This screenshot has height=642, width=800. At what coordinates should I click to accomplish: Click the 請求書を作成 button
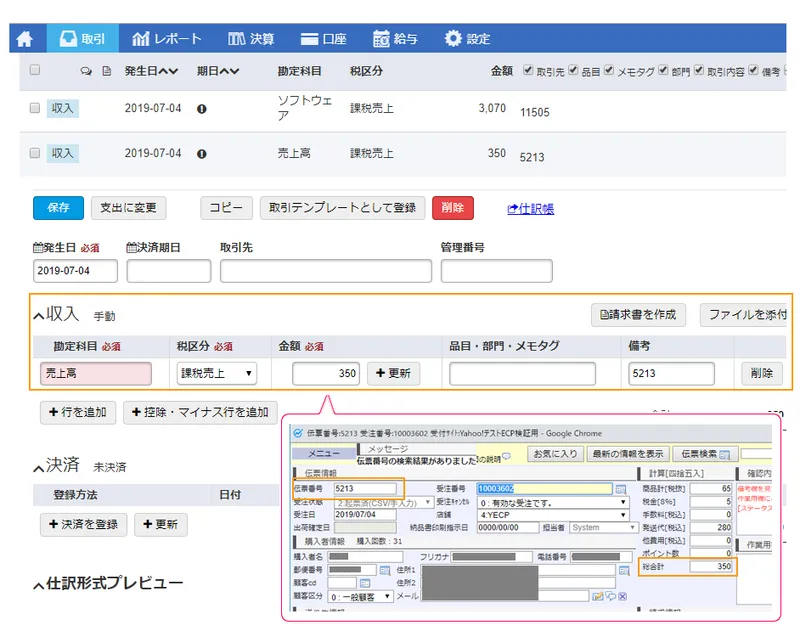click(638, 315)
